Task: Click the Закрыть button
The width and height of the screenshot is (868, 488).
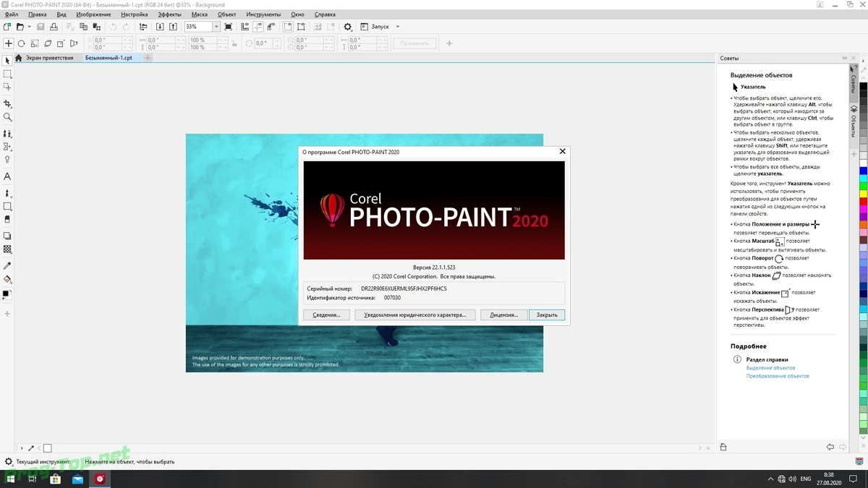Action: [547, 315]
